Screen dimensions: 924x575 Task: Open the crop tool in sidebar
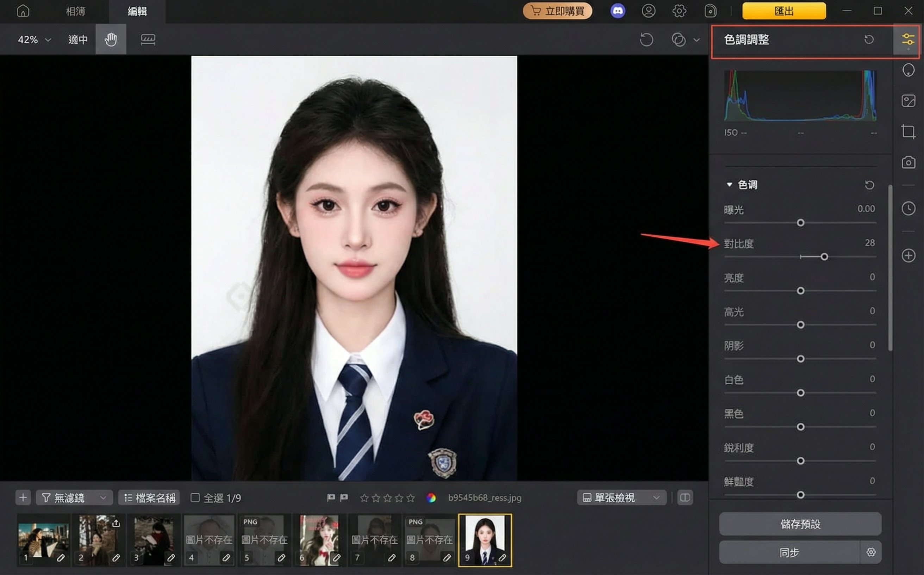pyautogui.click(x=908, y=131)
